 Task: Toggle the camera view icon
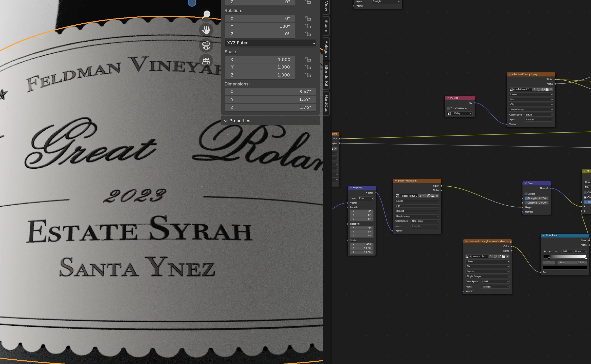point(206,46)
